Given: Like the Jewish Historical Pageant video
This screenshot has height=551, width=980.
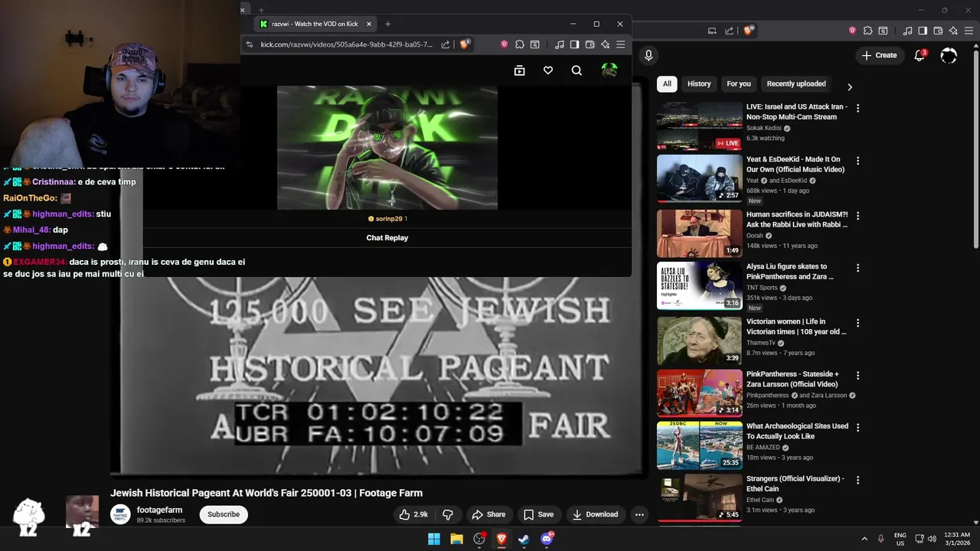Looking at the screenshot, I should point(413,514).
